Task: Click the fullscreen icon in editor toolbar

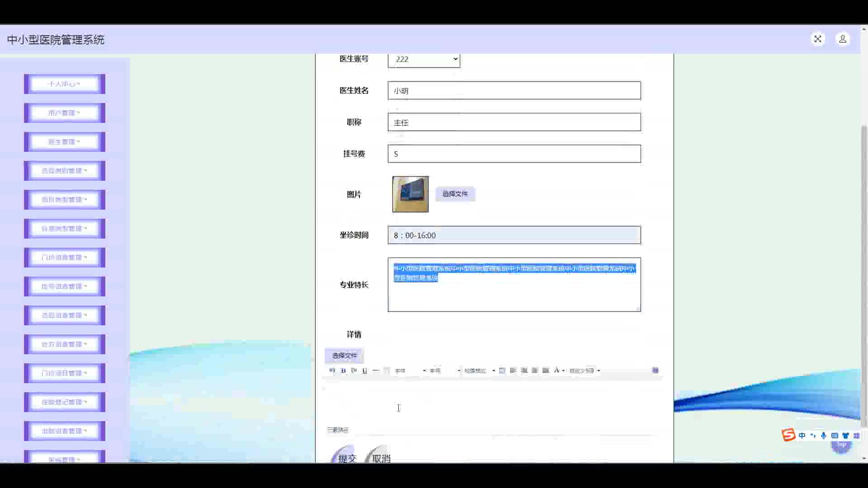Action: tap(655, 371)
